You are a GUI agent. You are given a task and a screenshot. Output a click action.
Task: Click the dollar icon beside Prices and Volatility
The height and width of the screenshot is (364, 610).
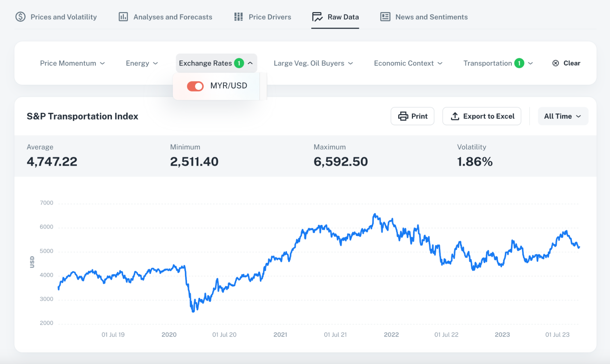[x=20, y=17]
